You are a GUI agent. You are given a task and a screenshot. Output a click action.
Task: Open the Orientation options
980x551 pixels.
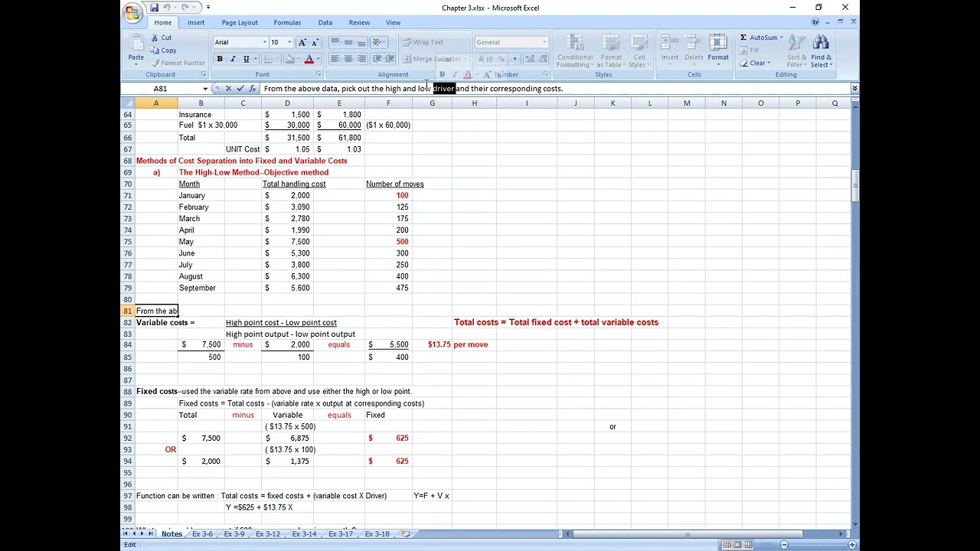(378, 42)
